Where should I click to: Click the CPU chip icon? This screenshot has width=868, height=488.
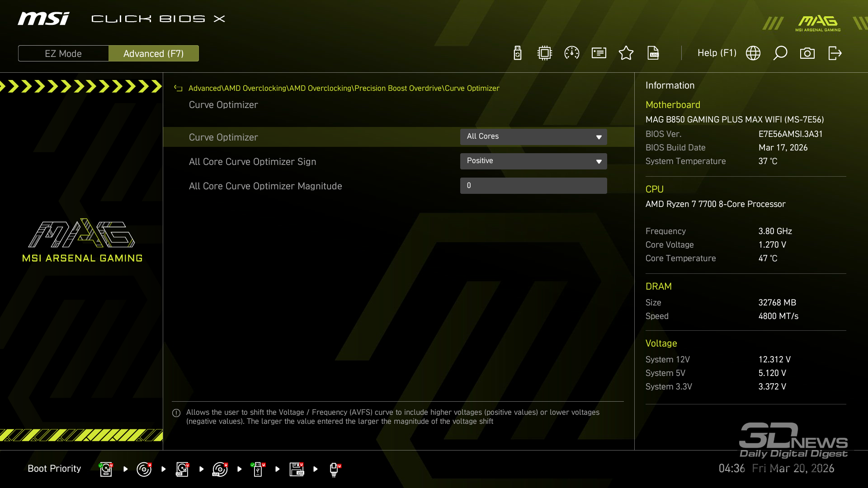[x=545, y=53]
